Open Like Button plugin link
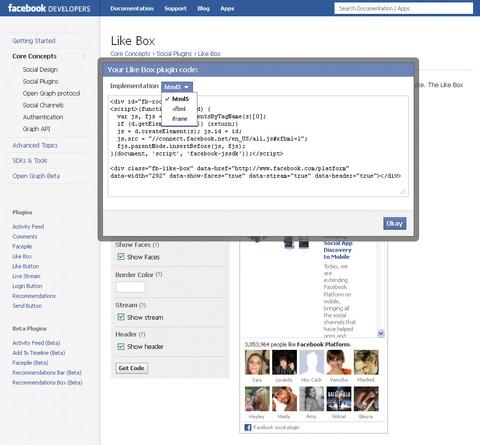Image resolution: width=480 pixels, height=445 pixels. pos(26,266)
